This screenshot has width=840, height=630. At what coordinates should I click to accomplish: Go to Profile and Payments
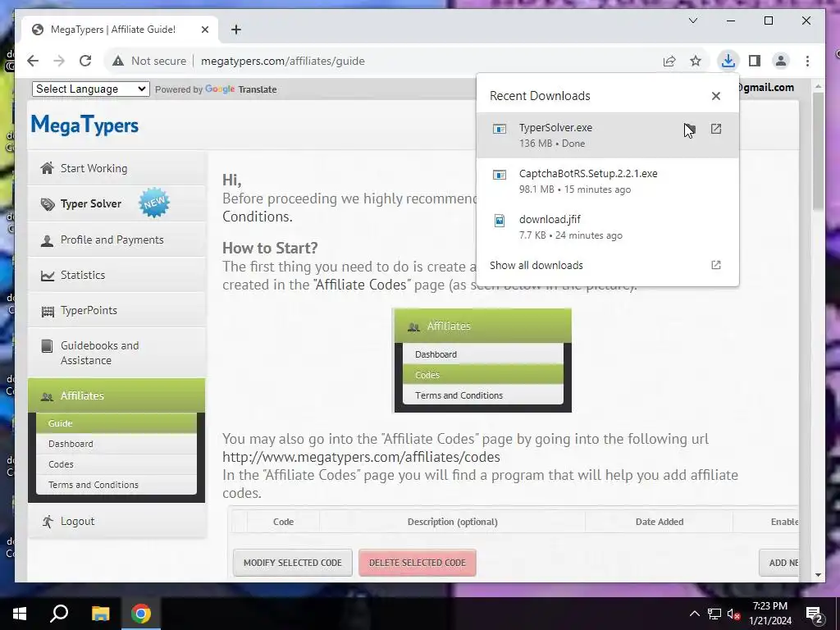116,240
